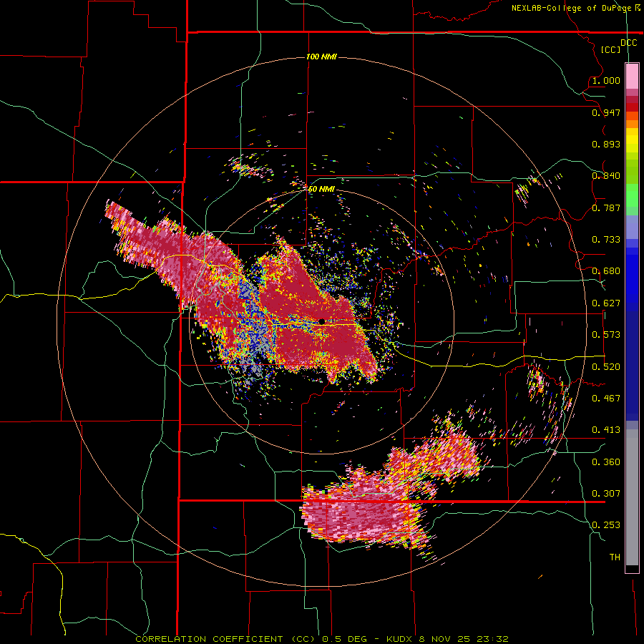Image resolution: width=644 pixels, height=644 pixels.
Task: Click the 50 NMI range ring label
Action: (321, 190)
